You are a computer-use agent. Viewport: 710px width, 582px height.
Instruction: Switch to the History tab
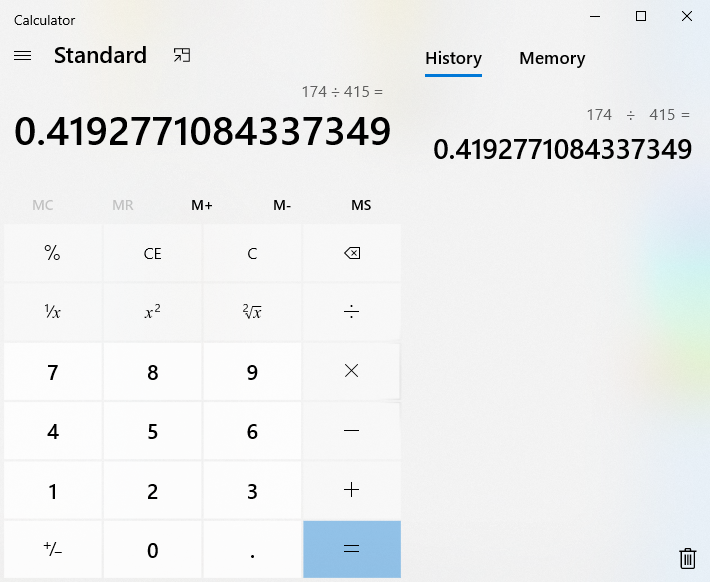click(453, 58)
